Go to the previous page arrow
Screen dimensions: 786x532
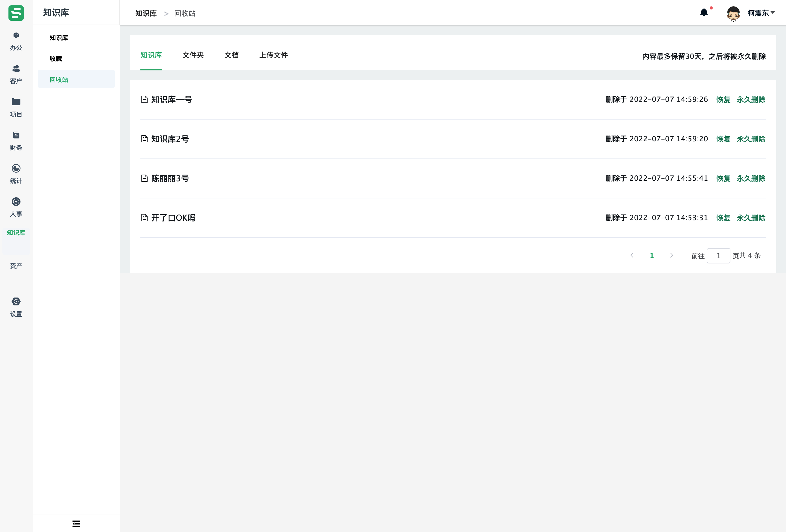[x=632, y=256]
